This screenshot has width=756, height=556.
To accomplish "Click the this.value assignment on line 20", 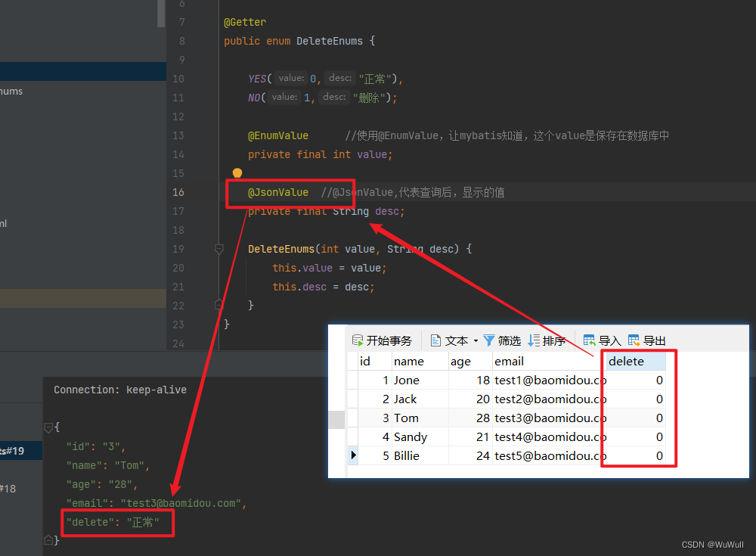I will coord(330,268).
